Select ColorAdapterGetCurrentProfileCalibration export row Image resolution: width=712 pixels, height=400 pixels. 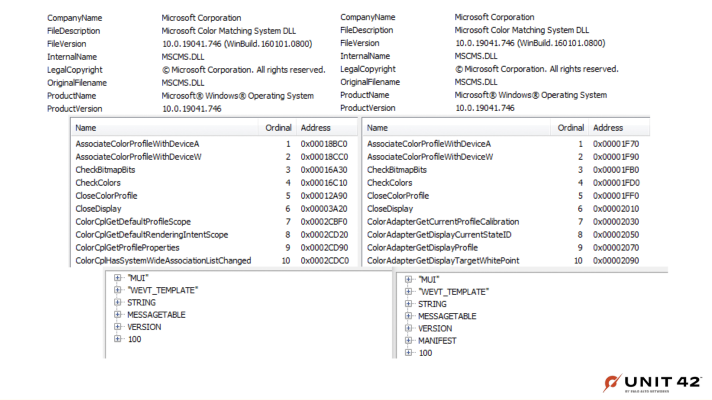tap(506, 222)
